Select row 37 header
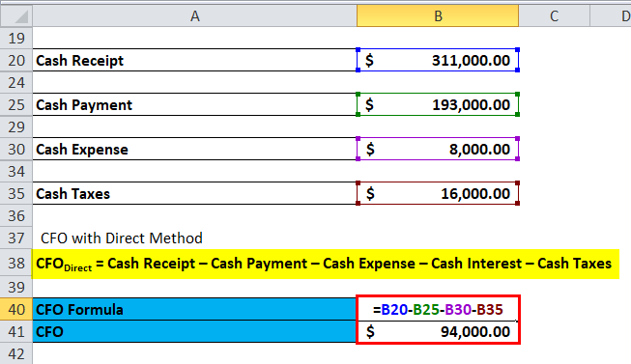 point(16,238)
